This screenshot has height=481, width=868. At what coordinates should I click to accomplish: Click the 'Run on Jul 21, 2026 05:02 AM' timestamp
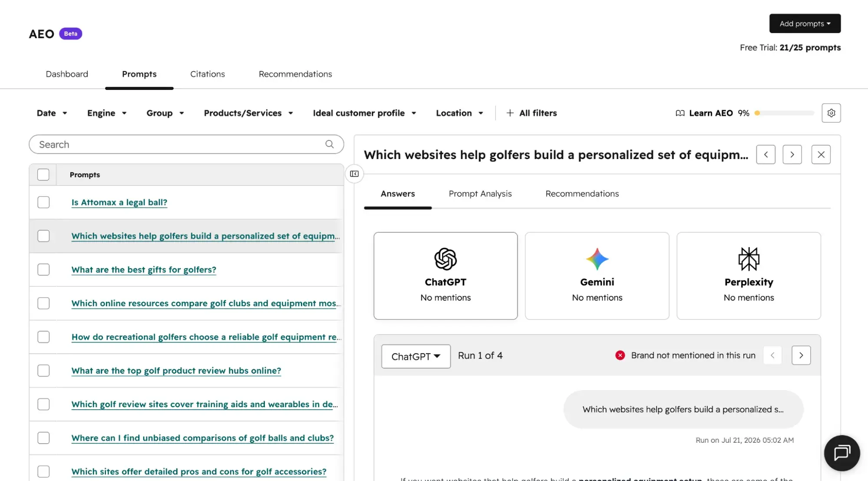(745, 440)
